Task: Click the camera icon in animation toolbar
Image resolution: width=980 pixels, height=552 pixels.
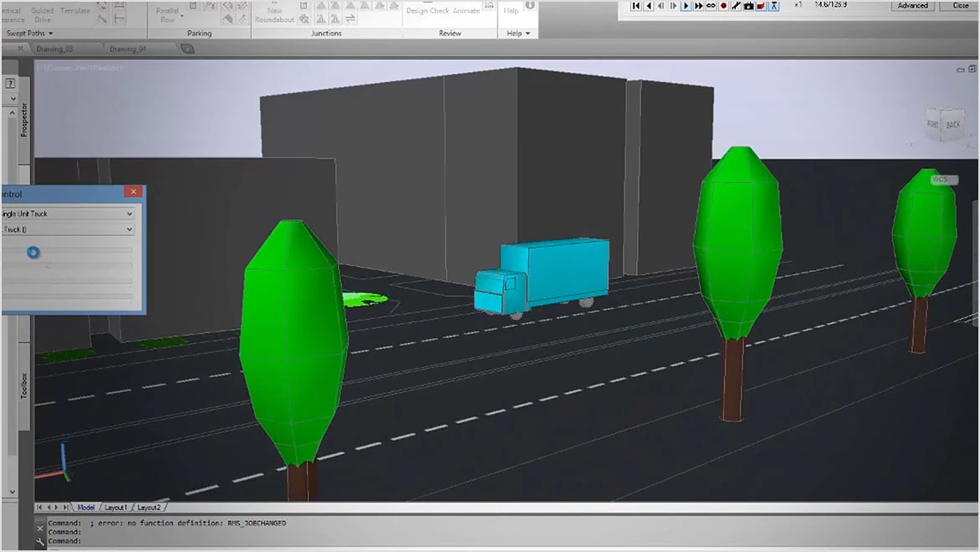Action: click(748, 6)
